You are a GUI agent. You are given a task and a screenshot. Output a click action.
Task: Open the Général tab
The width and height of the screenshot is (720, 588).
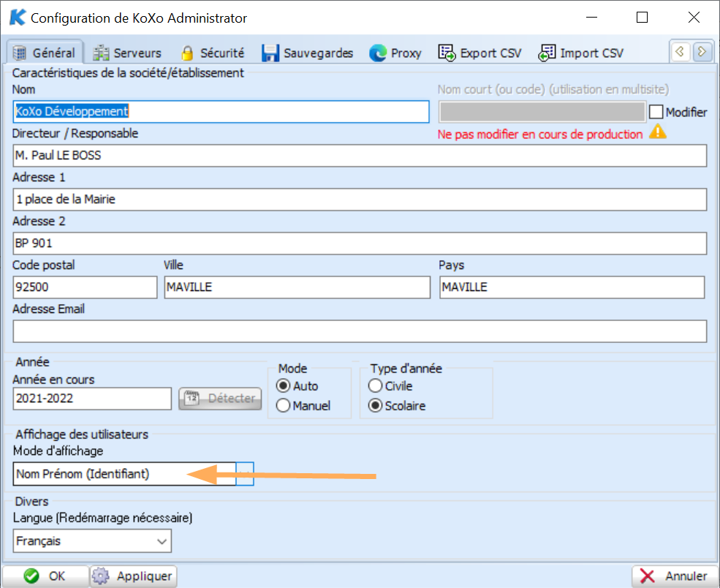click(x=44, y=53)
